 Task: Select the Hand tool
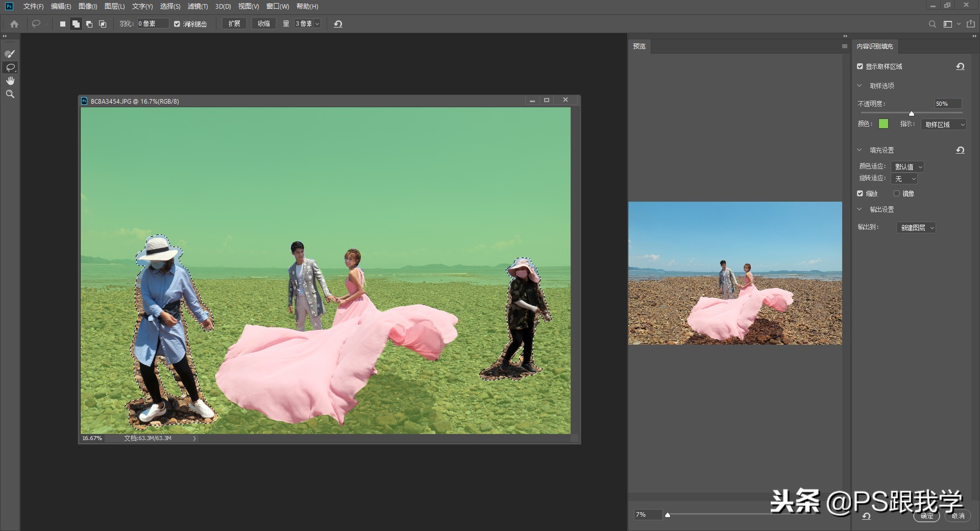coord(10,80)
